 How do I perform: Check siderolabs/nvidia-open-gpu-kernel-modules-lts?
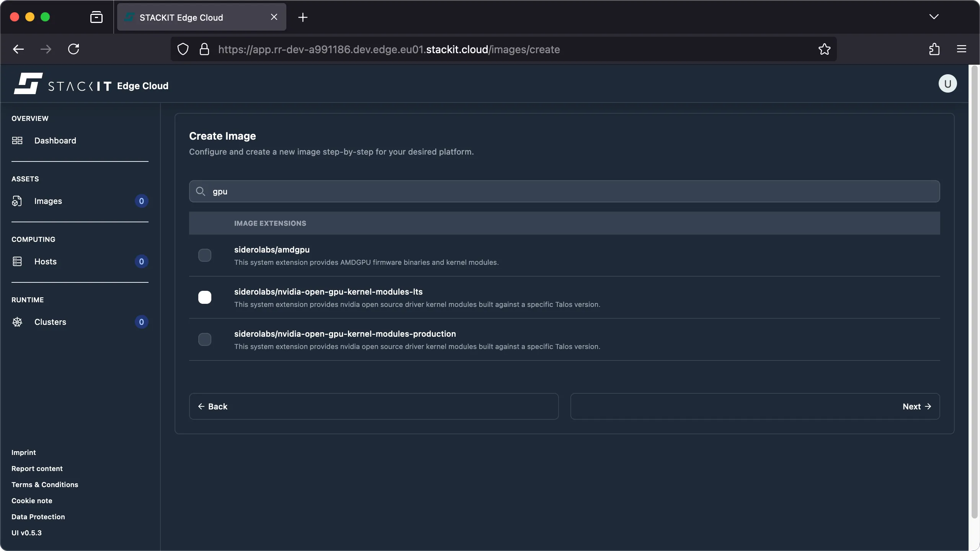pyautogui.click(x=205, y=297)
